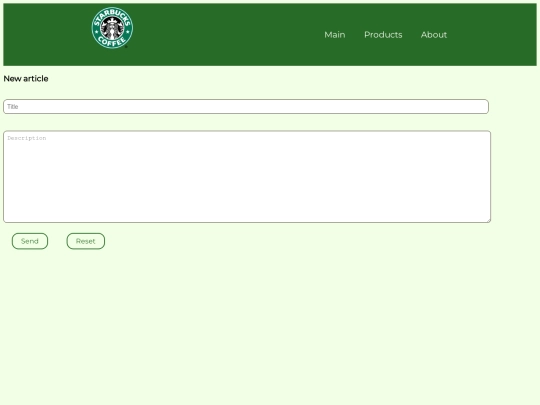
Task: Grab the Description textarea resize handle
Action: (x=488, y=220)
